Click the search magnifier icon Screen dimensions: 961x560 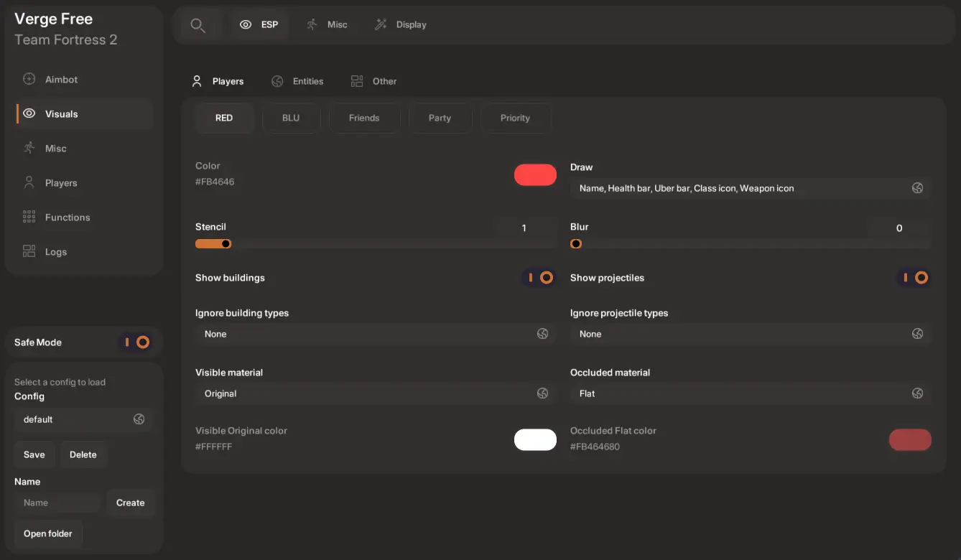pyautogui.click(x=198, y=25)
